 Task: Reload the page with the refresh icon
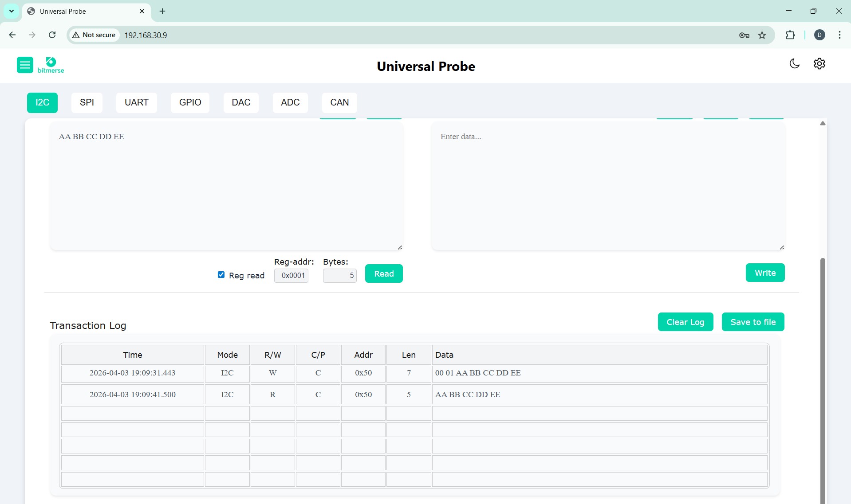click(52, 35)
